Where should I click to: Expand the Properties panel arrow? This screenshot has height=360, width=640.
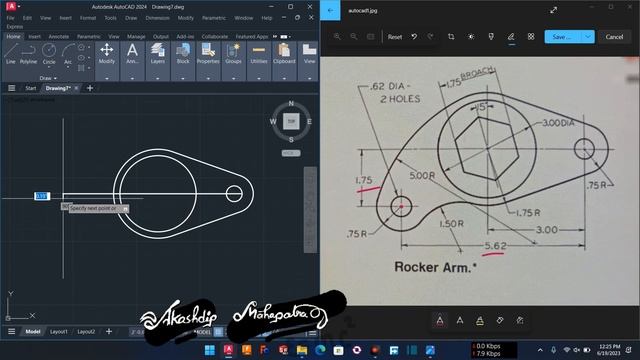pyautogui.click(x=208, y=78)
